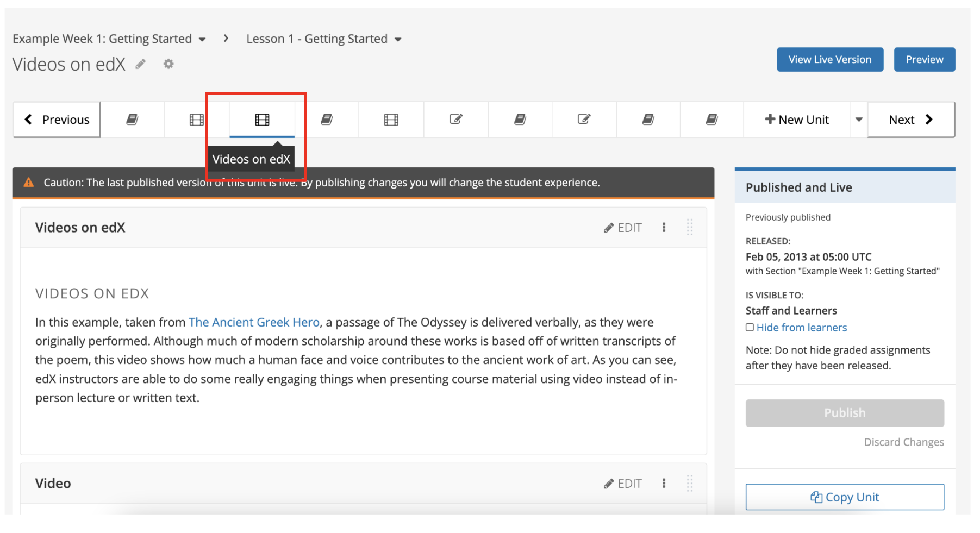Open the three-dot menu for Videos on edX
Image resolution: width=980 pixels, height=533 pixels.
664,228
